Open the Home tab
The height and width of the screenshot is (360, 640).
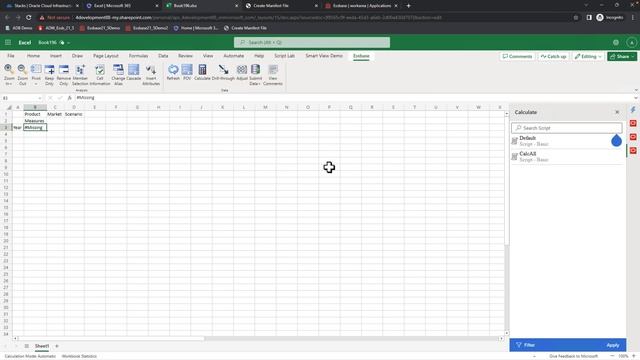(x=33, y=56)
